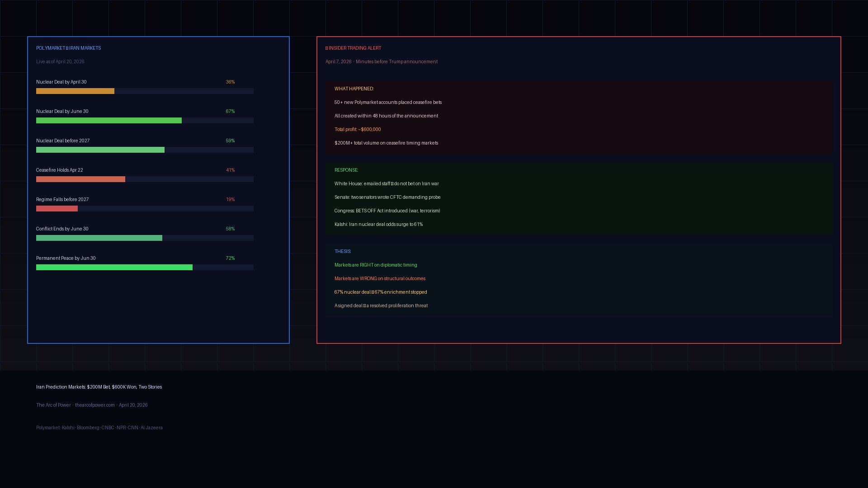Click the THESIS section label
The image size is (868, 488).
click(x=342, y=252)
